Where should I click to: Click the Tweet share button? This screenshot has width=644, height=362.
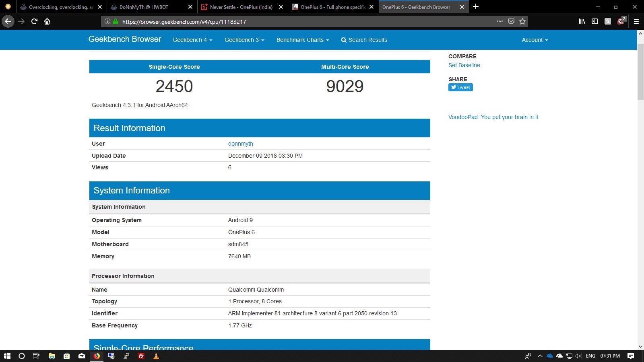(460, 87)
